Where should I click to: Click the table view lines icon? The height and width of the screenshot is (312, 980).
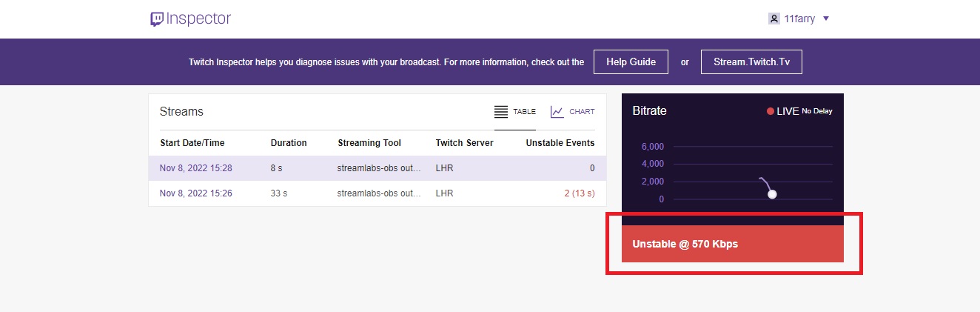pyautogui.click(x=501, y=112)
